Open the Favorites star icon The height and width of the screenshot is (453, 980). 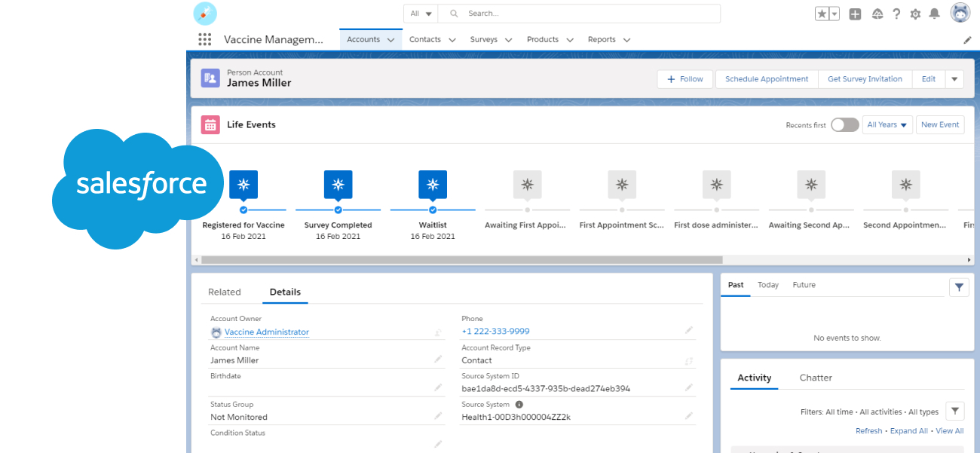[822, 14]
